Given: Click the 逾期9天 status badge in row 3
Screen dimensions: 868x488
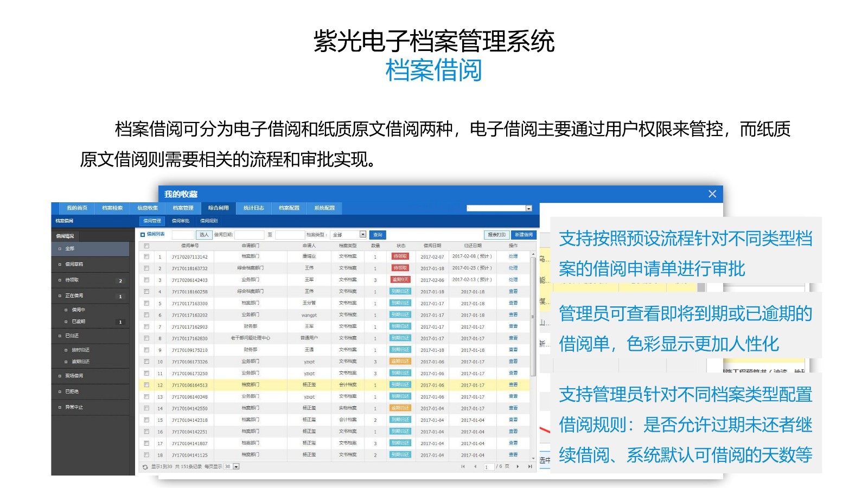Looking at the screenshot, I should [400, 280].
